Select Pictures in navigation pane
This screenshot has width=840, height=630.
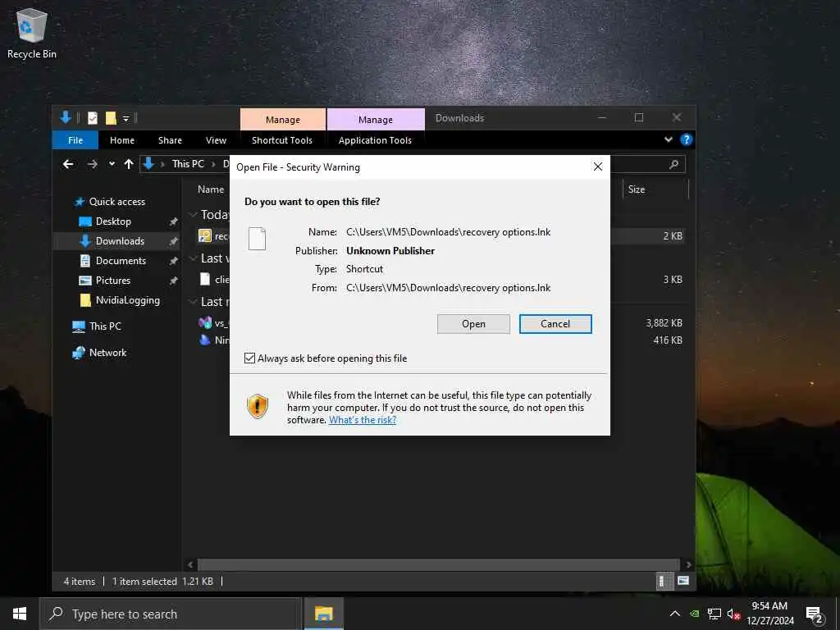tap(112, 281)
